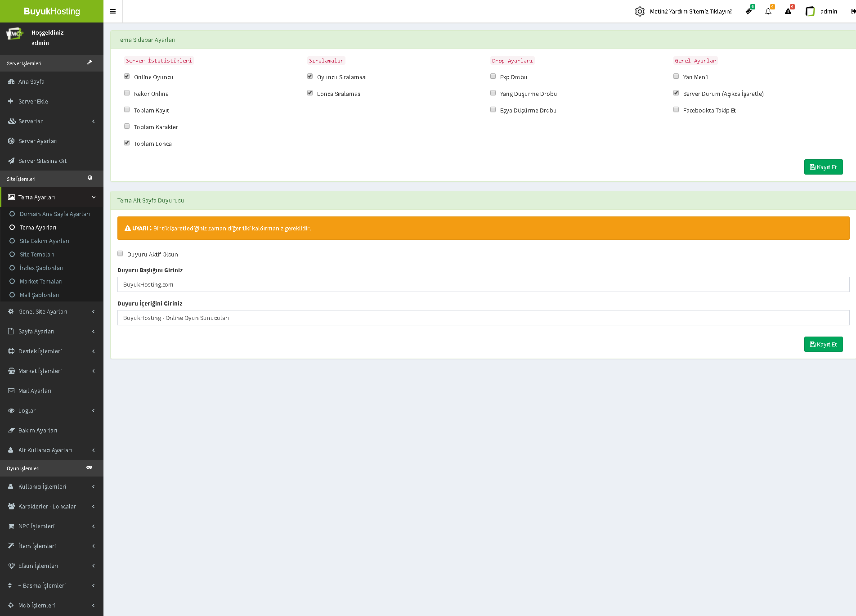Check the Exp Drobu option
This screenshot has height=616, width=856.
(493, 76)
